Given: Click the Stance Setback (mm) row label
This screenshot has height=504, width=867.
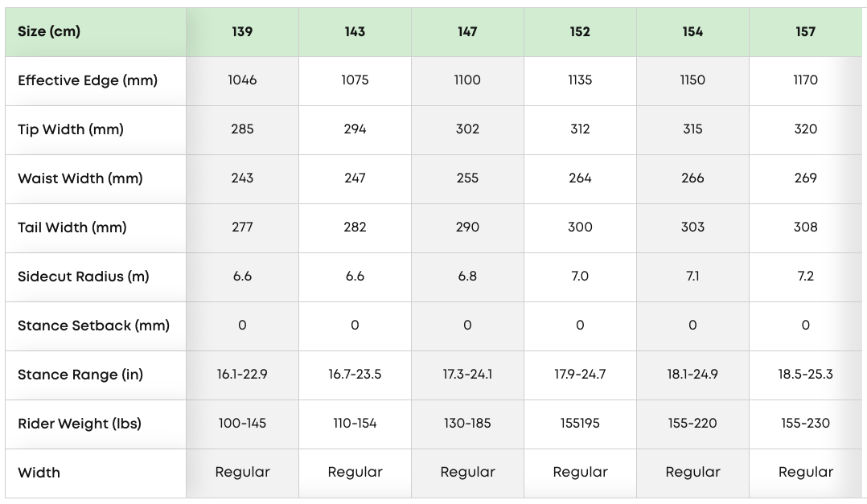Looking at the screenshot, I should tap(93, 326).
